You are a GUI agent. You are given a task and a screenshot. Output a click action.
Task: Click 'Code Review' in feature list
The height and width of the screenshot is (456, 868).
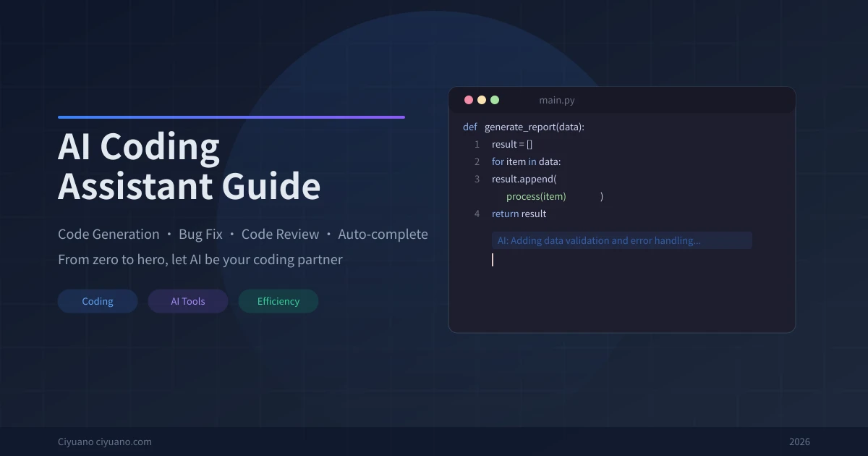click(280, 235)
